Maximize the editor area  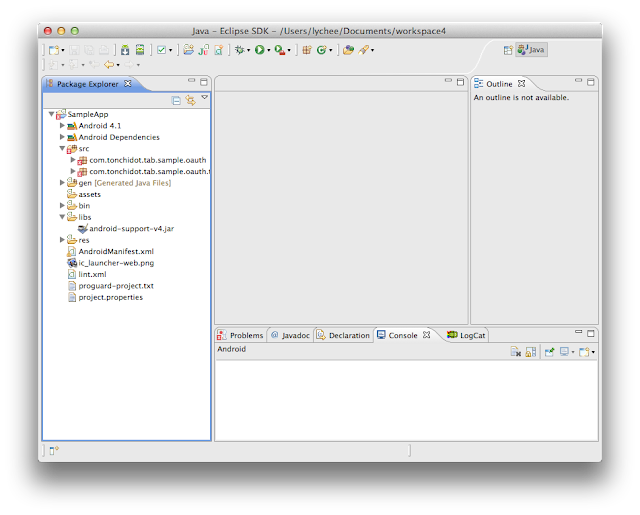460,82
